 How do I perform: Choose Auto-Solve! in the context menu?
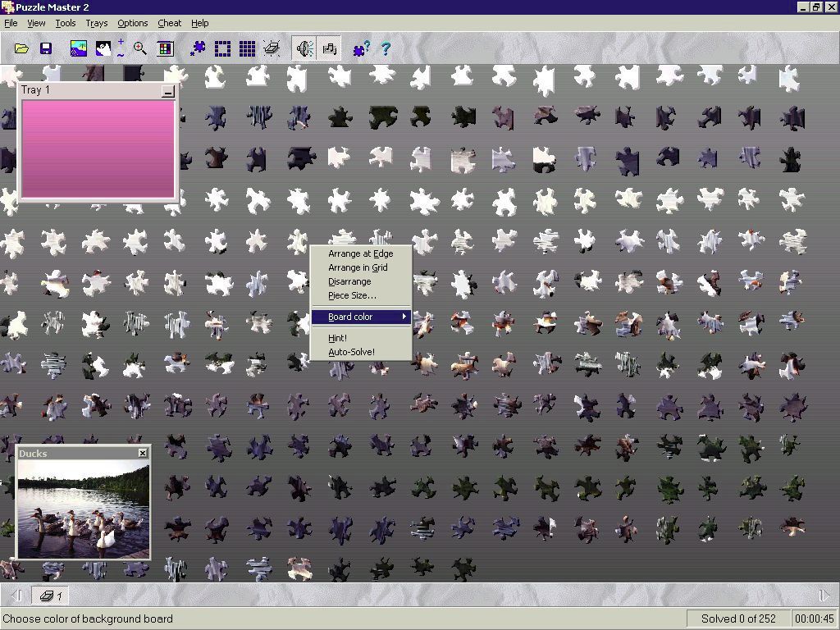coord(351,352)
